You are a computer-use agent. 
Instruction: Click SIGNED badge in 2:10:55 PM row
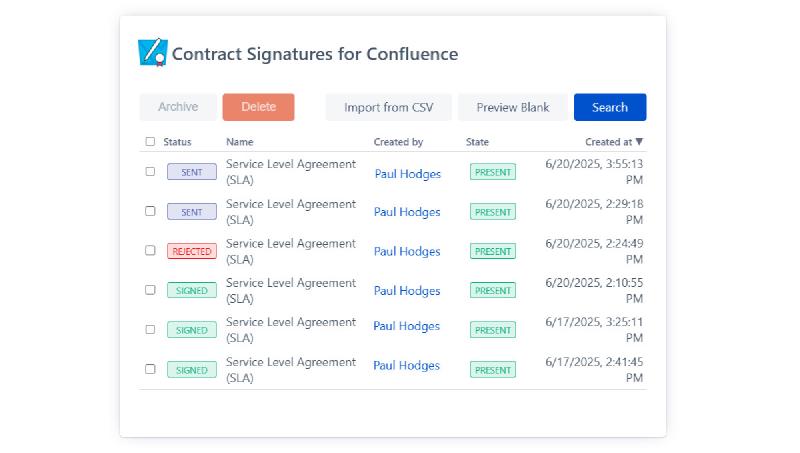[192, 290]
